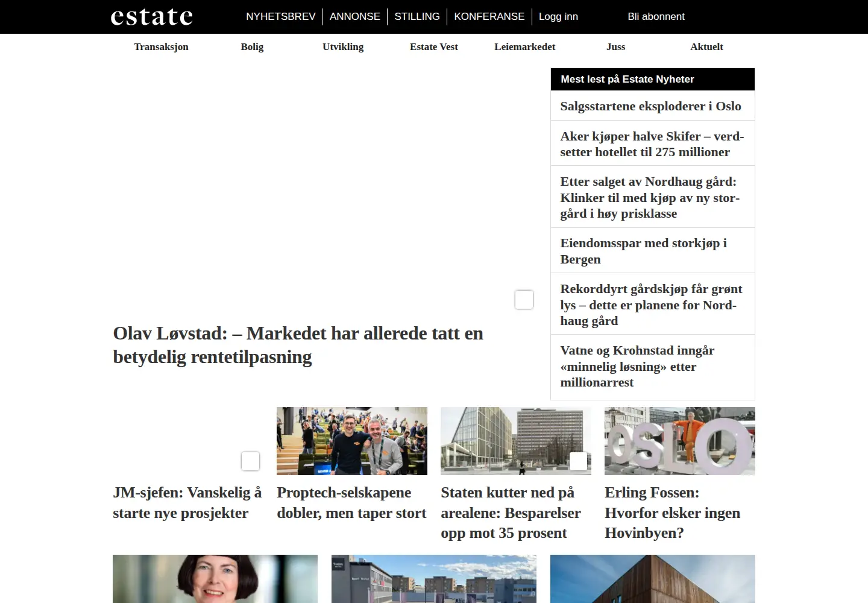Open Staten kutter ned på arealene headline
Screen dimensions: 868x603
[x=511, y=513]
